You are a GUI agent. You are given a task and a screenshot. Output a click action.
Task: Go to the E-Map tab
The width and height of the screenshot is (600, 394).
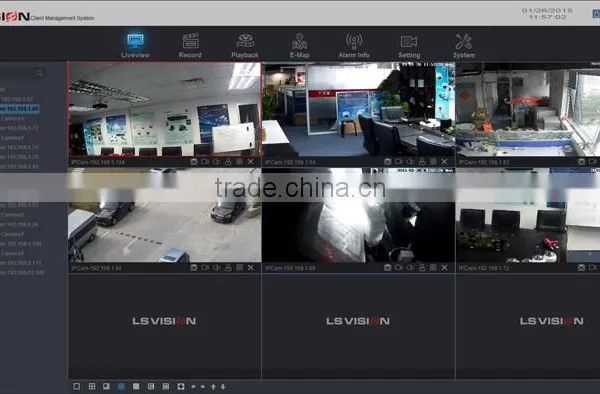(x=300, y=46)
